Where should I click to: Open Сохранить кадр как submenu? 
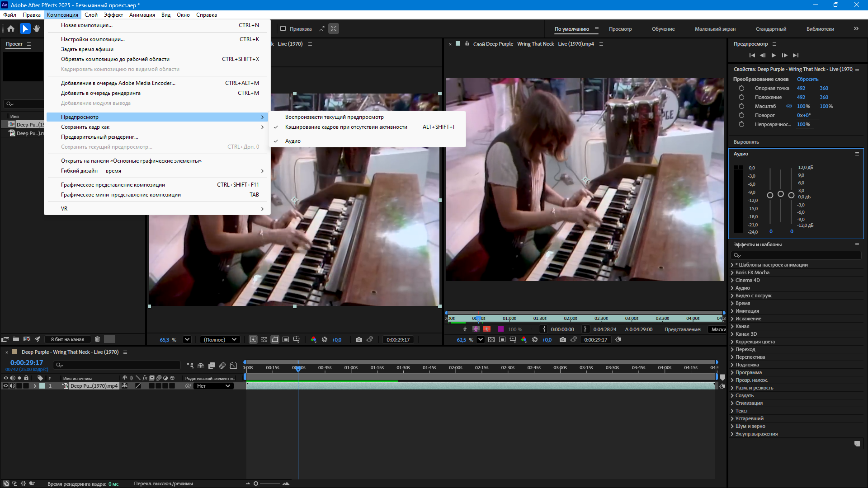pyautogui.click(x=157, y=127)
